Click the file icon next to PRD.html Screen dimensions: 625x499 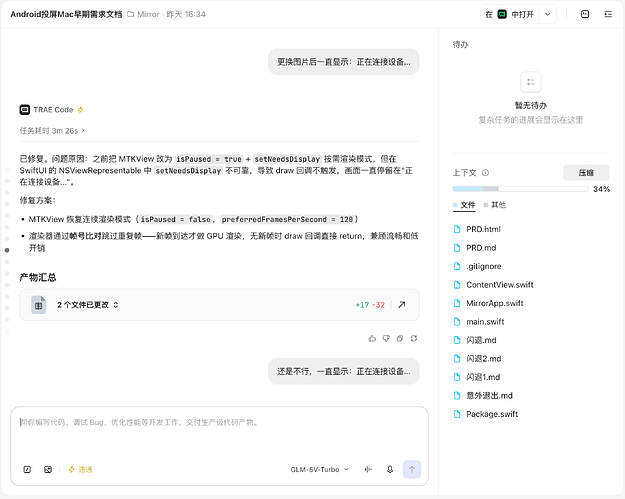pyautogui.click(x=457, y=229)
